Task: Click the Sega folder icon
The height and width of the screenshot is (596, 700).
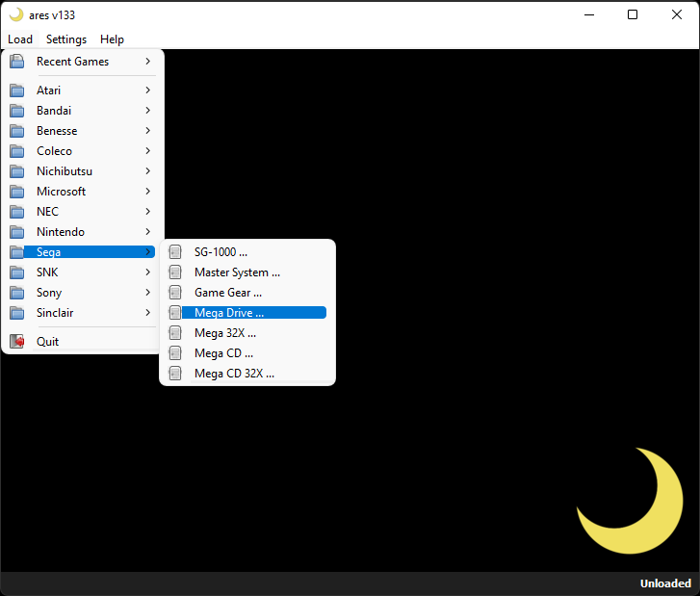Action: coord(17,252)
